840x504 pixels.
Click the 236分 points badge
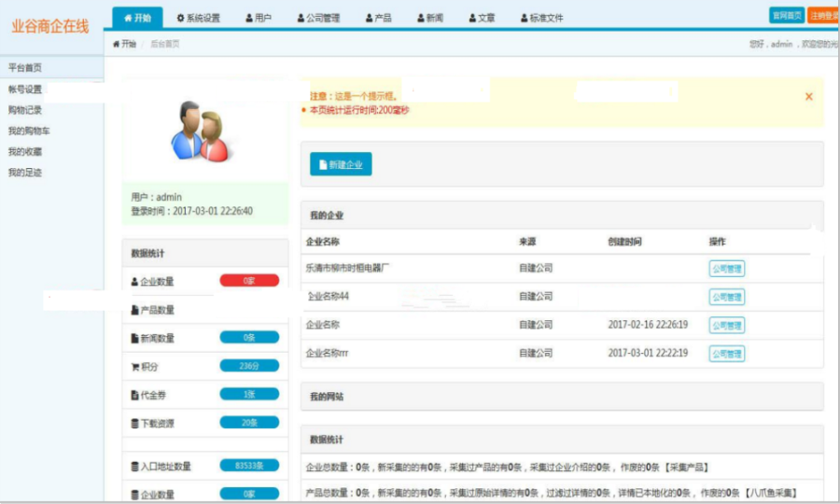[x=249, y=366]
